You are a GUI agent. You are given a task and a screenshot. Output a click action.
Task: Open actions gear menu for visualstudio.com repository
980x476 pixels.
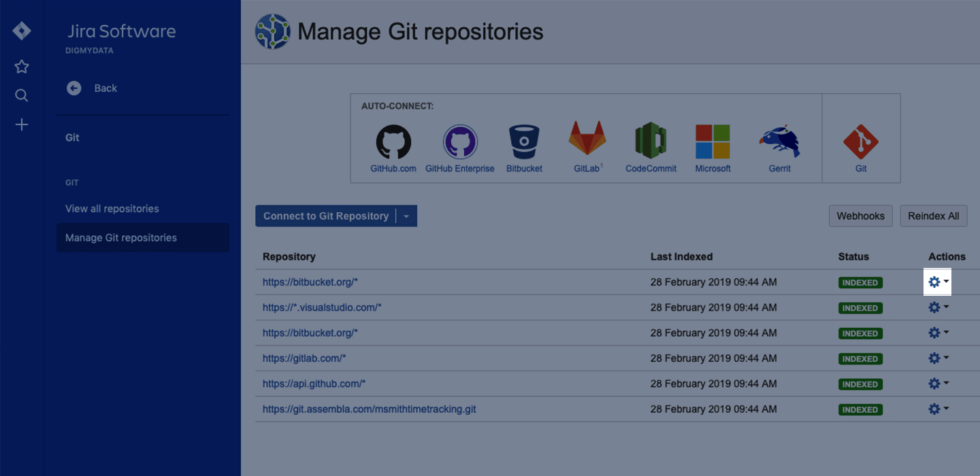[x=937, y=307]
